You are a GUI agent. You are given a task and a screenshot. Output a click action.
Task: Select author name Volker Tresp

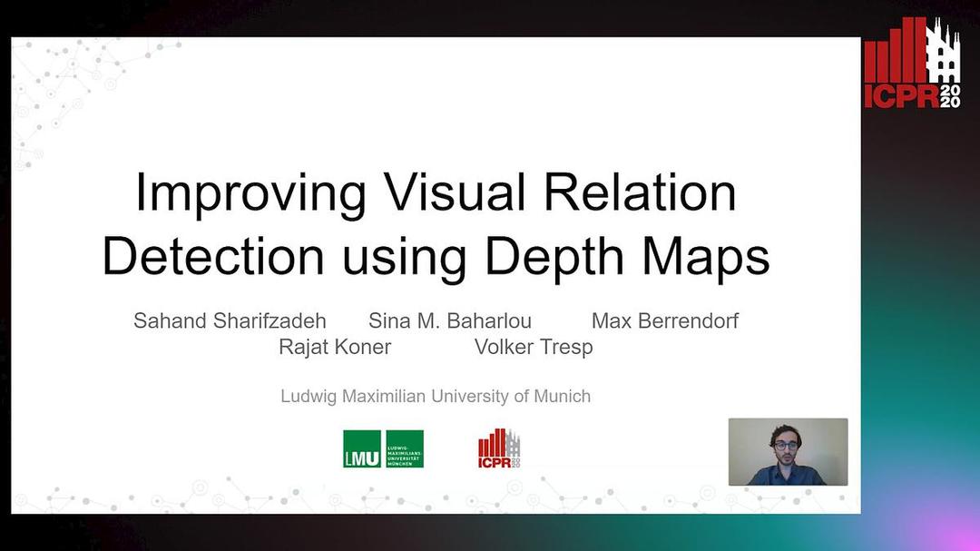(534, 347)
